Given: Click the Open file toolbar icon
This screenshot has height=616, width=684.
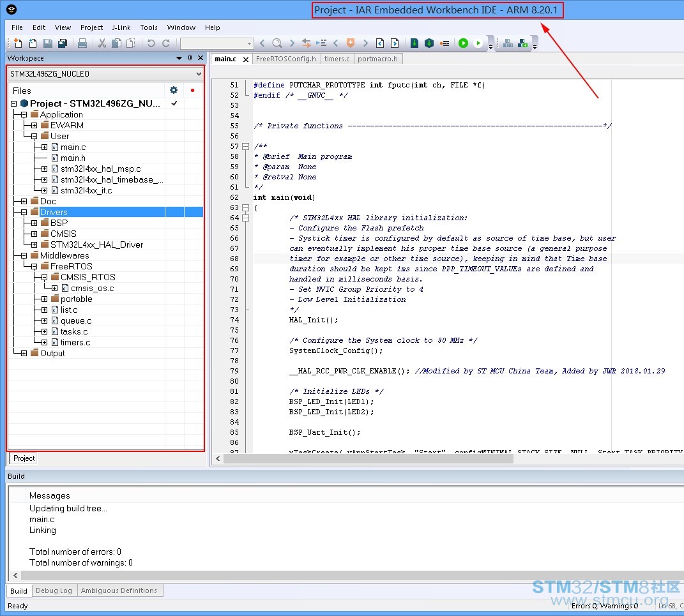Looking at the screenshot, I should (33, 43).
